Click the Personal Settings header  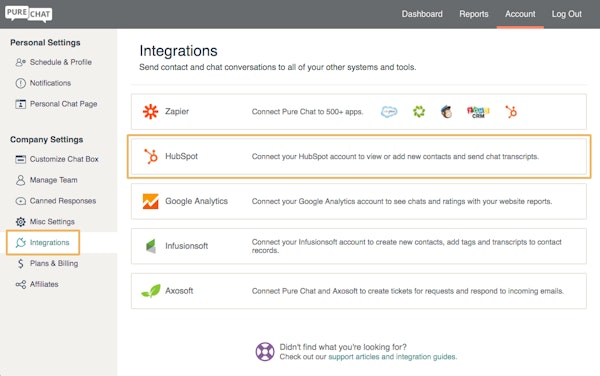45,42
